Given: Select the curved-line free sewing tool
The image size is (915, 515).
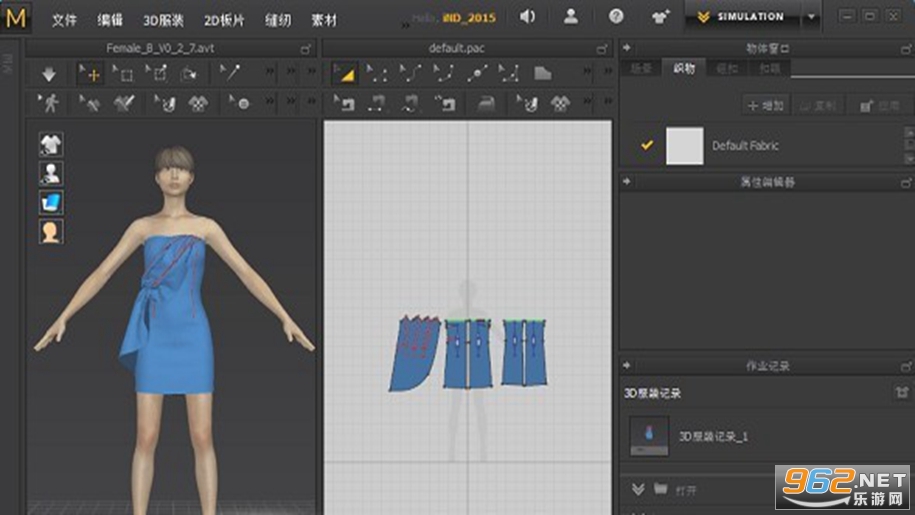Looking at the screenshot, I should pos(410,104).
